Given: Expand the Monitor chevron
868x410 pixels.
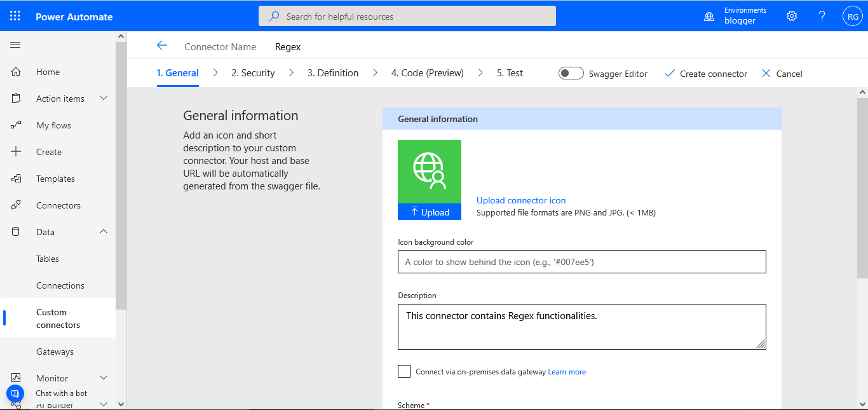Looking at the screenshot, I should 104,378.
